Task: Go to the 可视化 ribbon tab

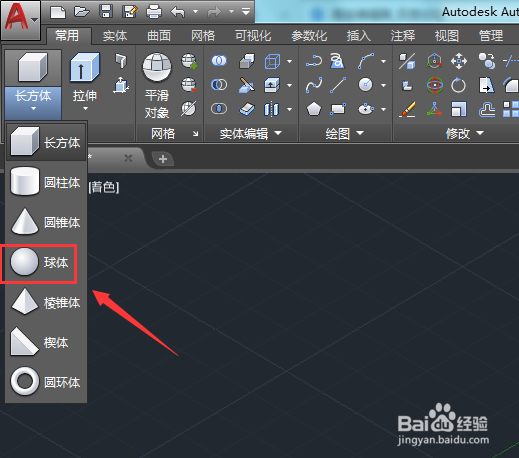Action: click(x=253, y=36)
